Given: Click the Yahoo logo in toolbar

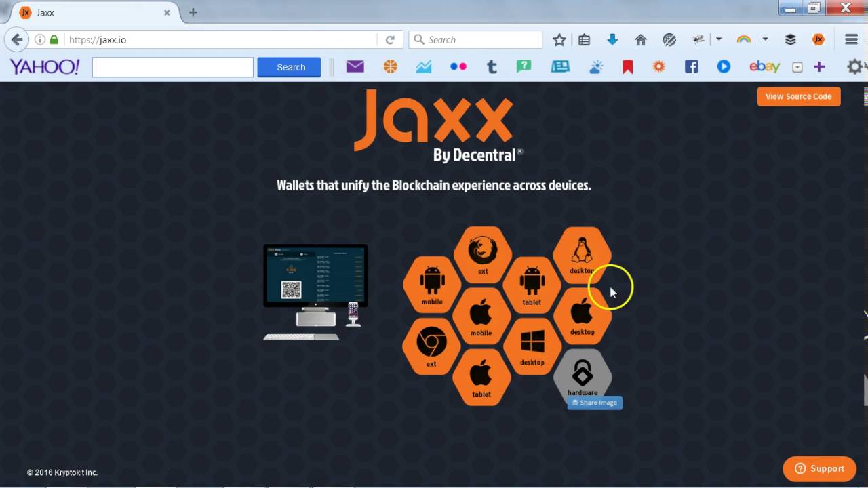Looking at the screenshot, I should pyautogui.click(x=45, y=67).
